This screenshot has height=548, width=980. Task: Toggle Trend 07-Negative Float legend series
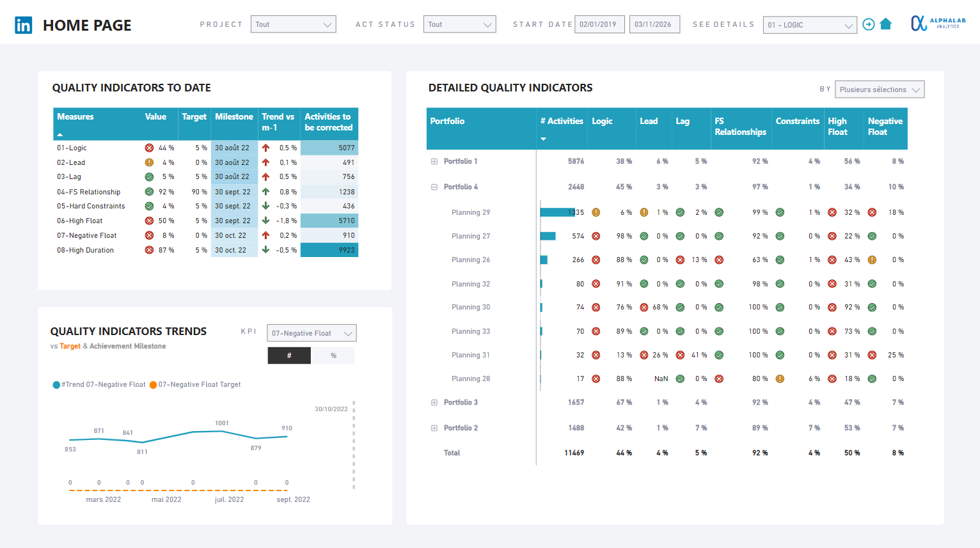99,385
